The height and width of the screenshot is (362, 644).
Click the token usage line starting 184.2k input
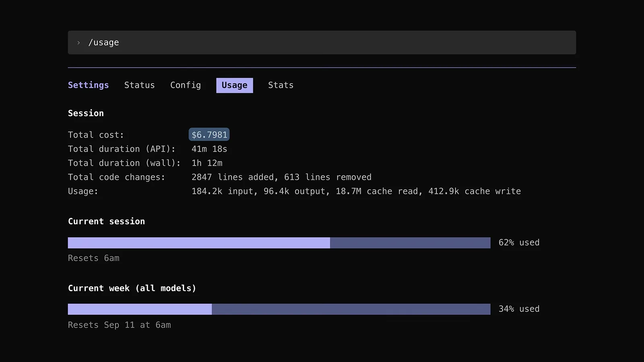[x=356, y=191]
